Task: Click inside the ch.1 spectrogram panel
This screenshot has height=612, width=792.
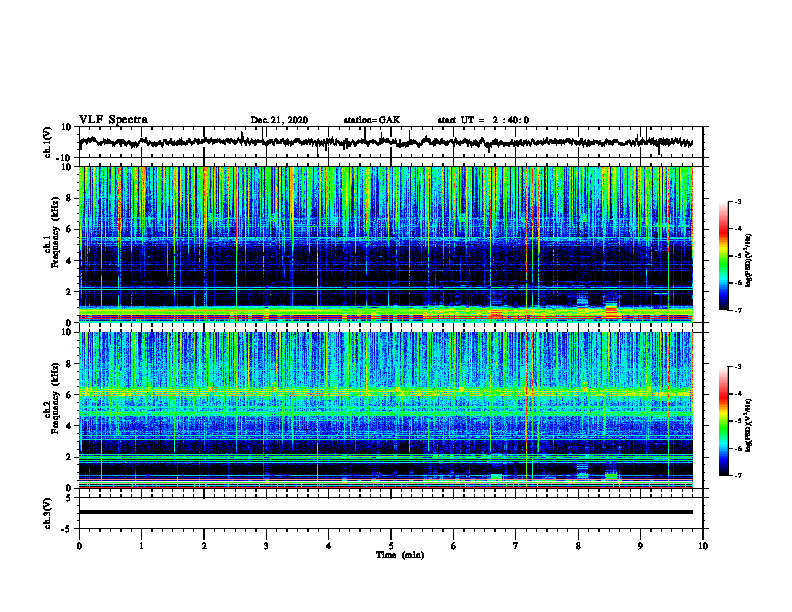Action: point(385,244)
